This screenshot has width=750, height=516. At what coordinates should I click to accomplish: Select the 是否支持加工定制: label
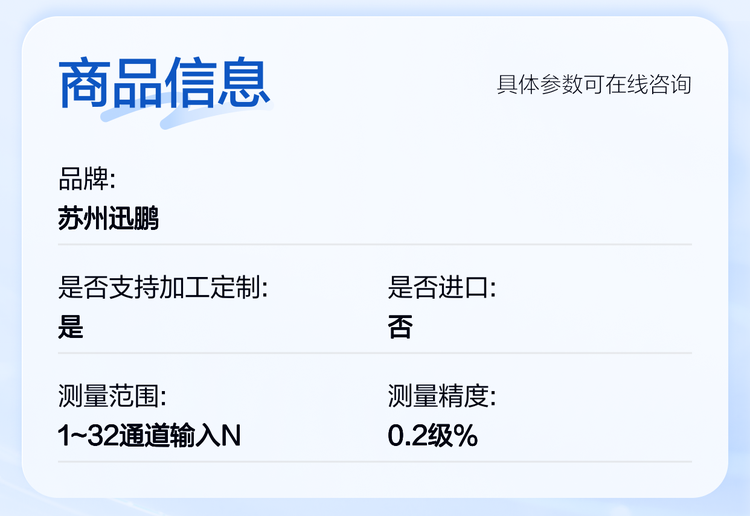pyautogui.click(x=163, y=289)
